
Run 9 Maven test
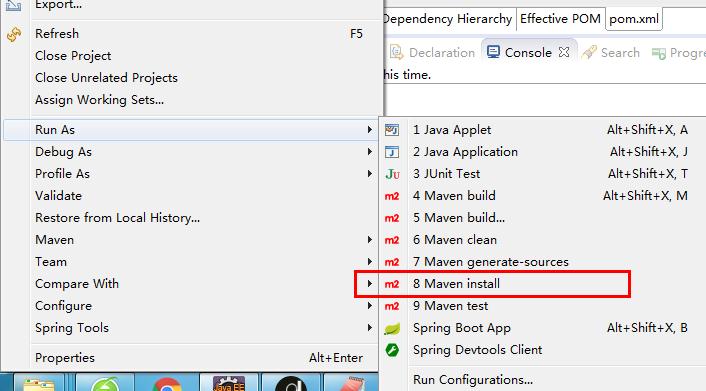pos(543,306)
